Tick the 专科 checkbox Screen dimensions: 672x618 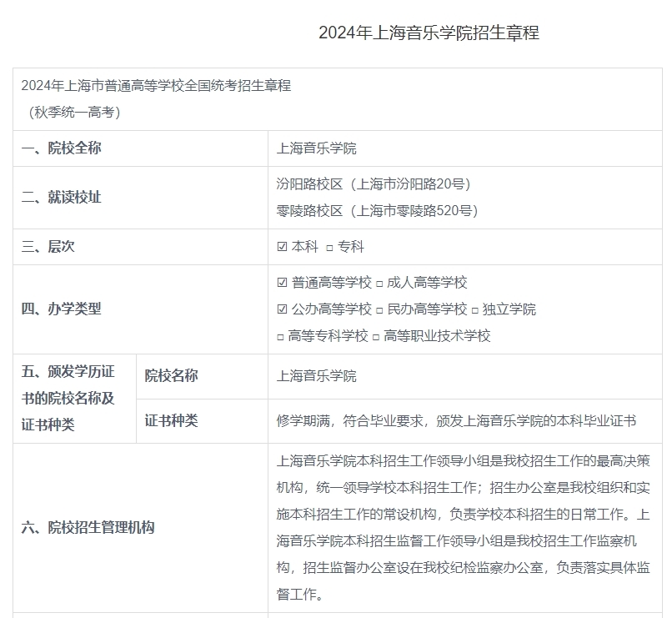point(329,248)
